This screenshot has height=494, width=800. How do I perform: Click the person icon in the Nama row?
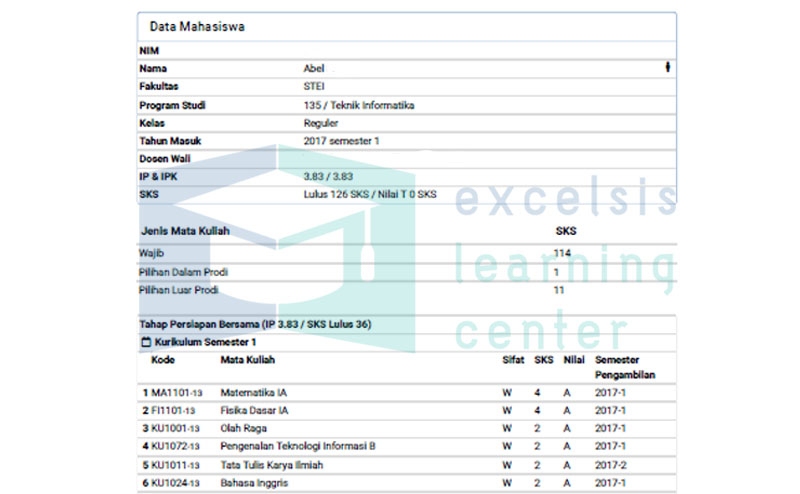pos(667,68)
